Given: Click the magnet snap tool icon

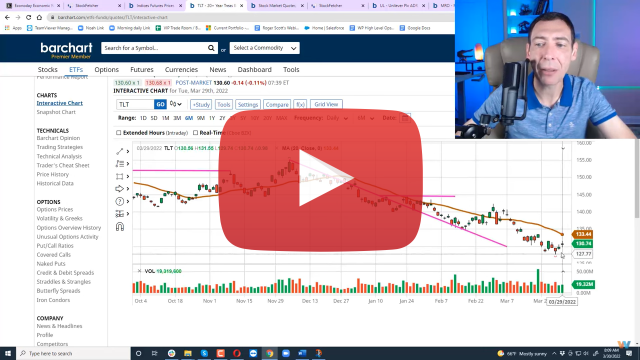Looking at the screenshot, I should (120, 227).
